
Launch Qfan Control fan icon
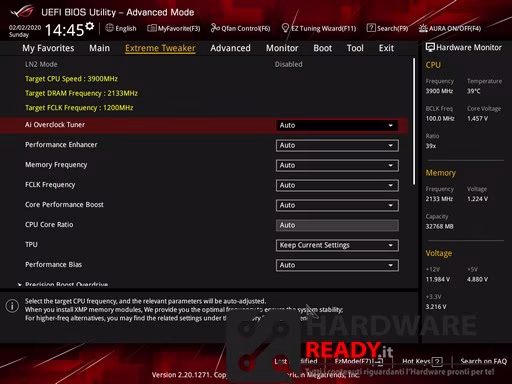pos(215,28)
